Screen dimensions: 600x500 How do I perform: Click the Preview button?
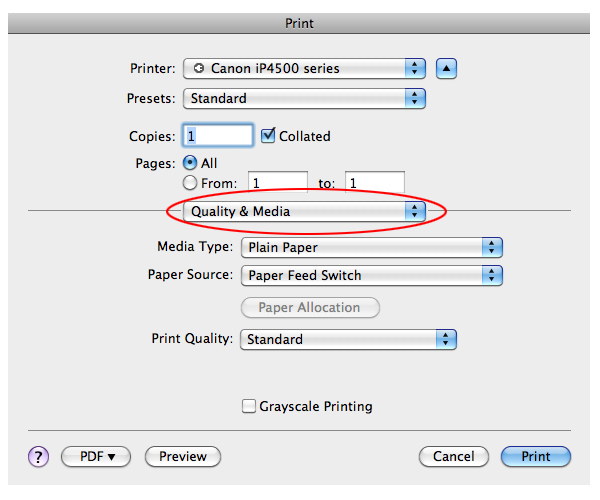[x=183, y=456]
